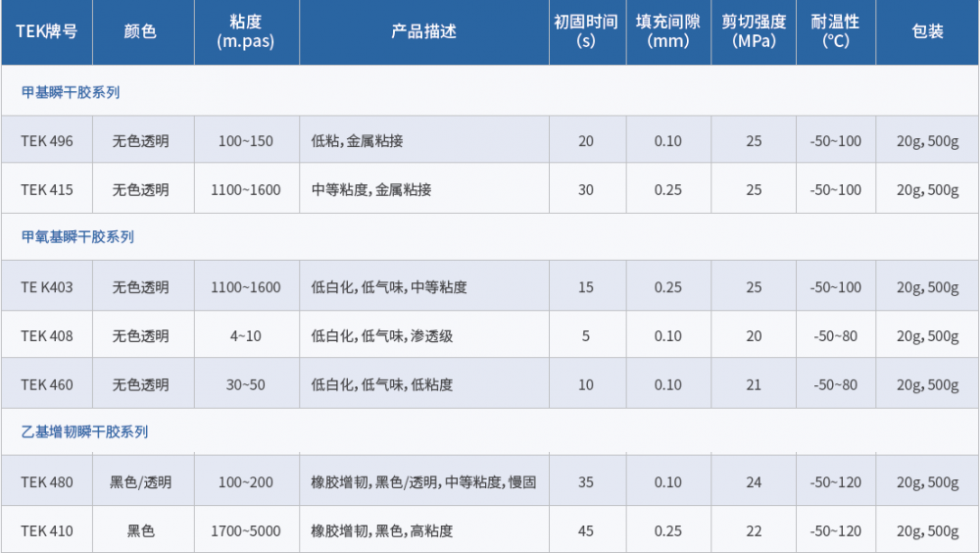Screen dimensions: 980x553
Task: Select the 黑色/透明 color cell
Action: pos(140,481)
